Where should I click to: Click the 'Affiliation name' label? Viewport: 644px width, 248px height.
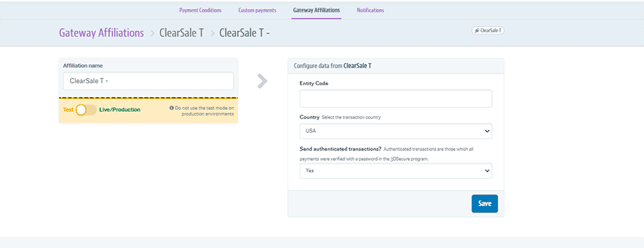(82, 65)
